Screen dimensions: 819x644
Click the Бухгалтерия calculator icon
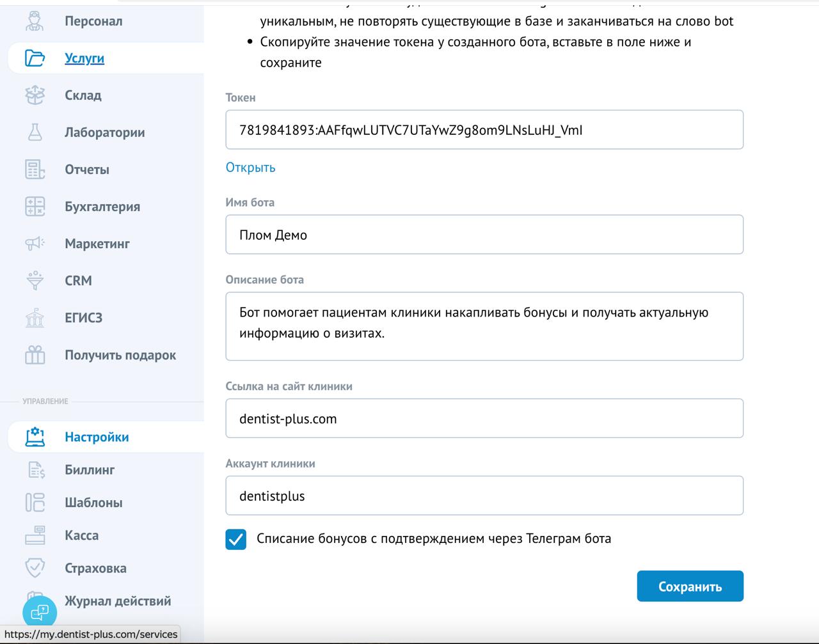click(35, 207)
